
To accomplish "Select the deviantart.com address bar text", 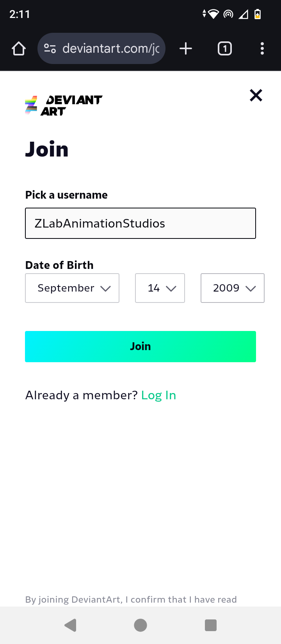I will 111,48.
